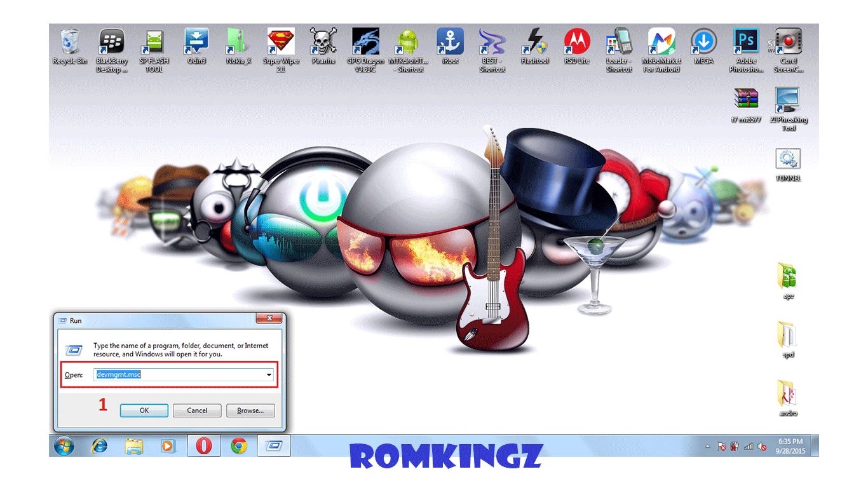Close the Run dialog window

(x=269, y=318)
